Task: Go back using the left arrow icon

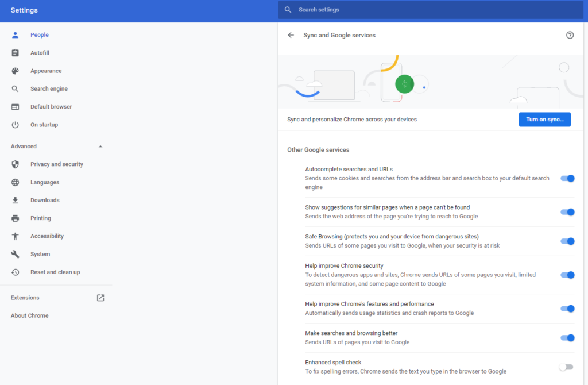Action: (291, 35)
